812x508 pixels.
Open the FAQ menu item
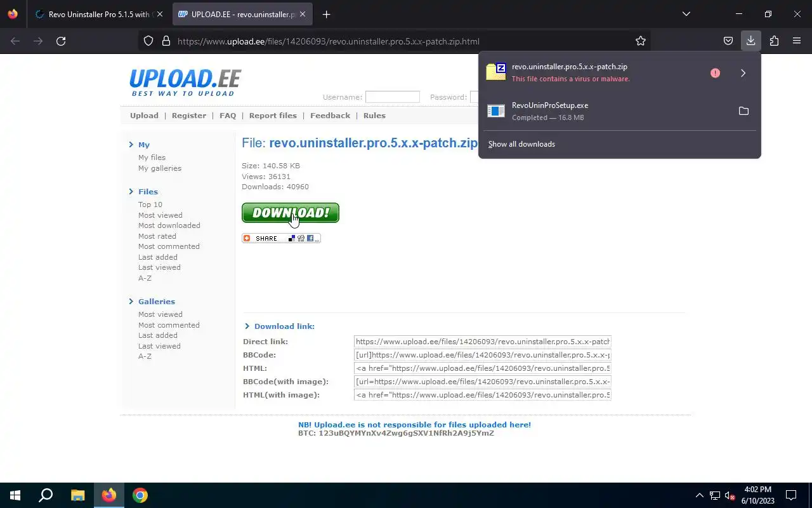click(x=228, y=116)
